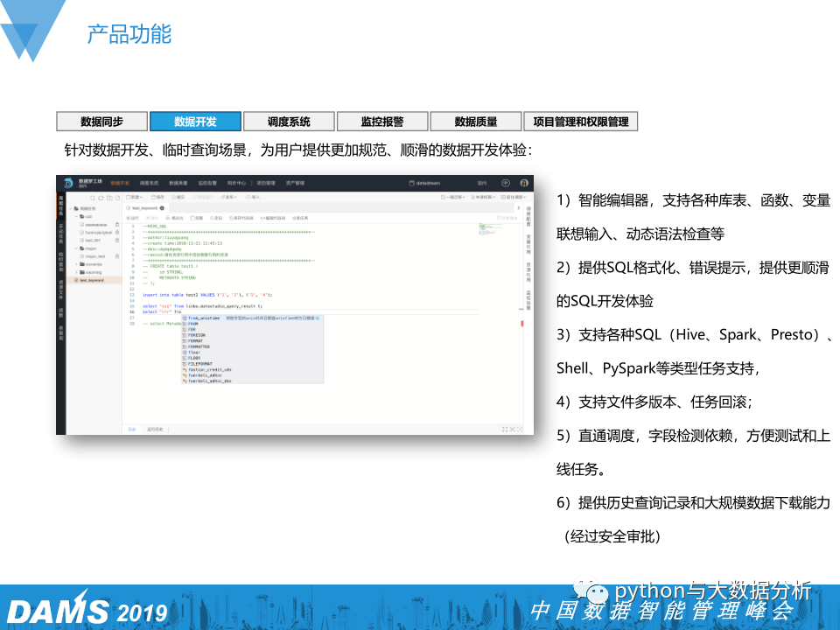Open the 变量引用 panel on the right edge
The height and width of the screenshot is (630, 840).
pyautogui.click(x=528, y=244)
